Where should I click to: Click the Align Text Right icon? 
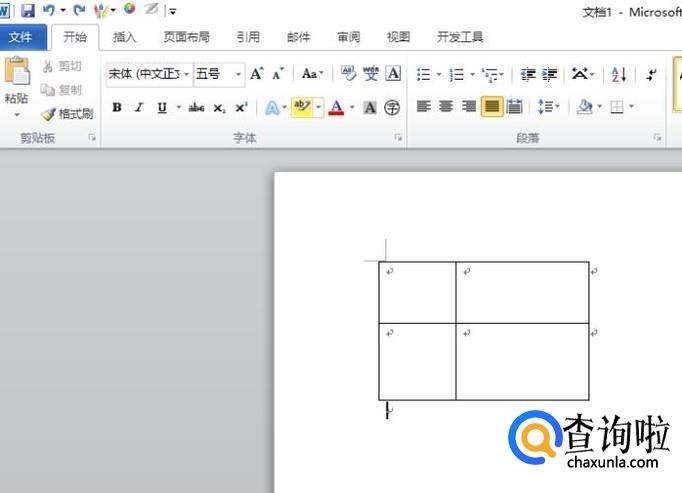[469, 107]
